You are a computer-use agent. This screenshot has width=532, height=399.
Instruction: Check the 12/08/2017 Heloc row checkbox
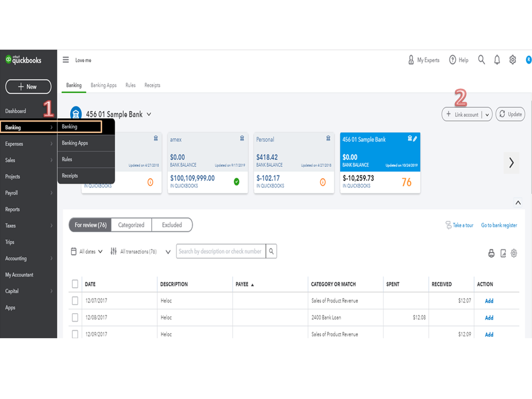[x=75, y=317]
